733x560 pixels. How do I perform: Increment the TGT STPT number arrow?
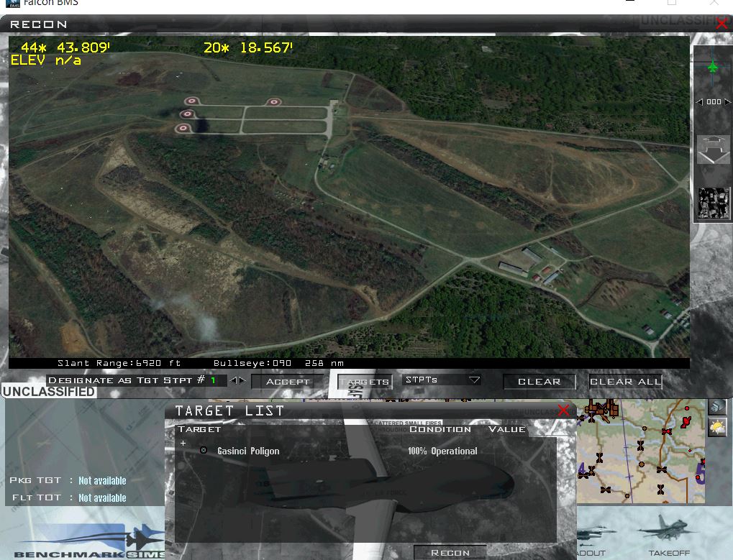coord(242,380)
